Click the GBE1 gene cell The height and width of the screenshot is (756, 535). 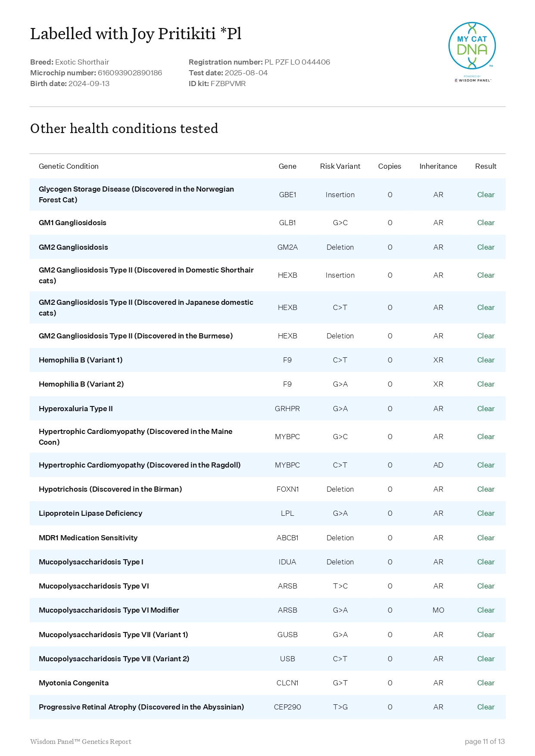[x=287, y=195]
